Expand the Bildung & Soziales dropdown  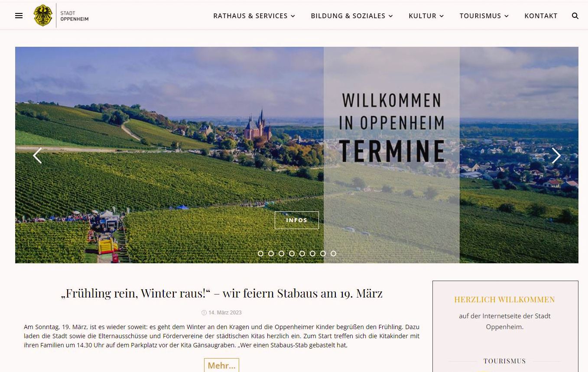point(352,16)
